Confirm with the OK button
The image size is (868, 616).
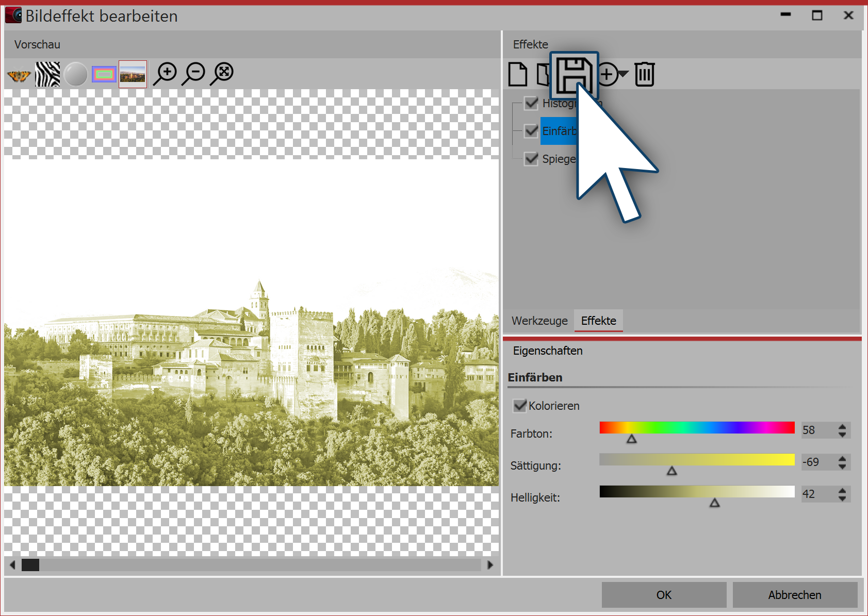(664, 595)
